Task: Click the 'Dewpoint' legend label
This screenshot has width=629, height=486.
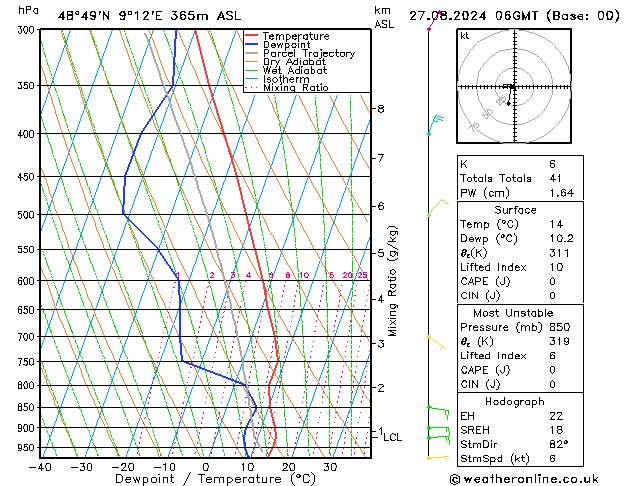Action: (x=286, y=45)
